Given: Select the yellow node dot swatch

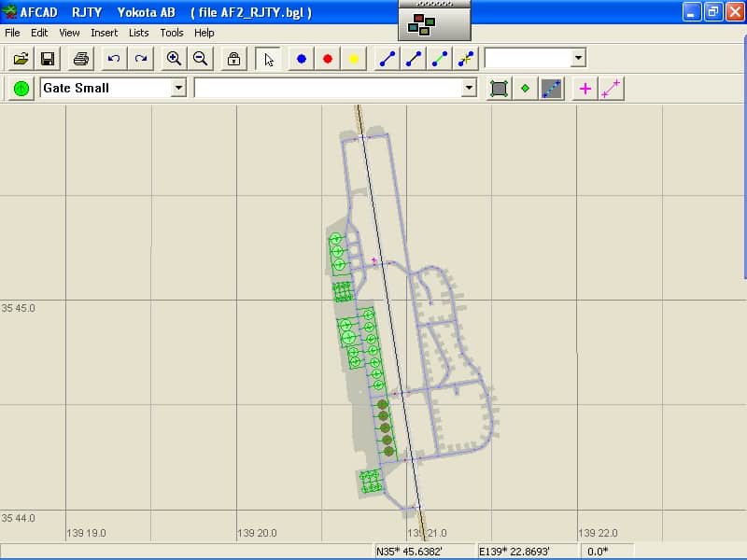Looking at the screenshot, I should tap(354, 59).
